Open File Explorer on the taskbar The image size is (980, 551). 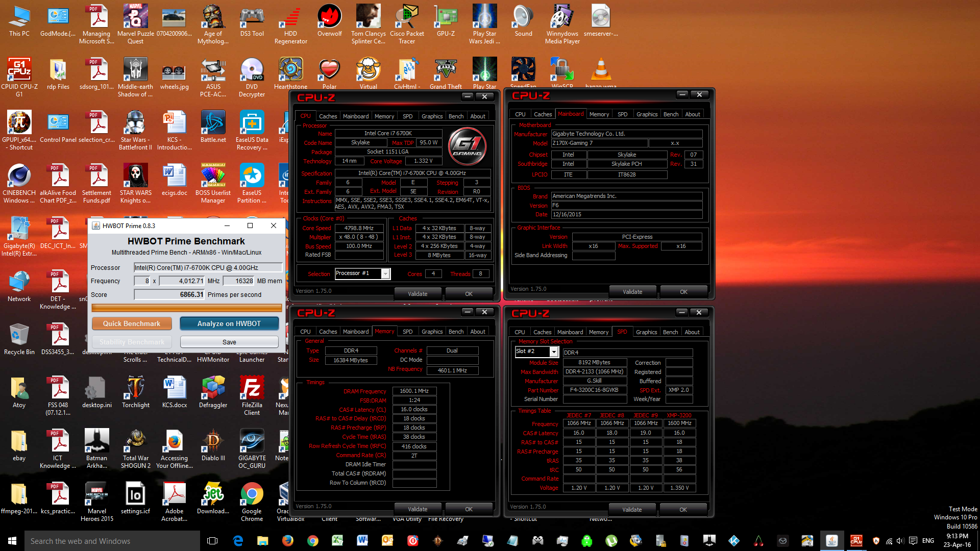coord(263,541)
